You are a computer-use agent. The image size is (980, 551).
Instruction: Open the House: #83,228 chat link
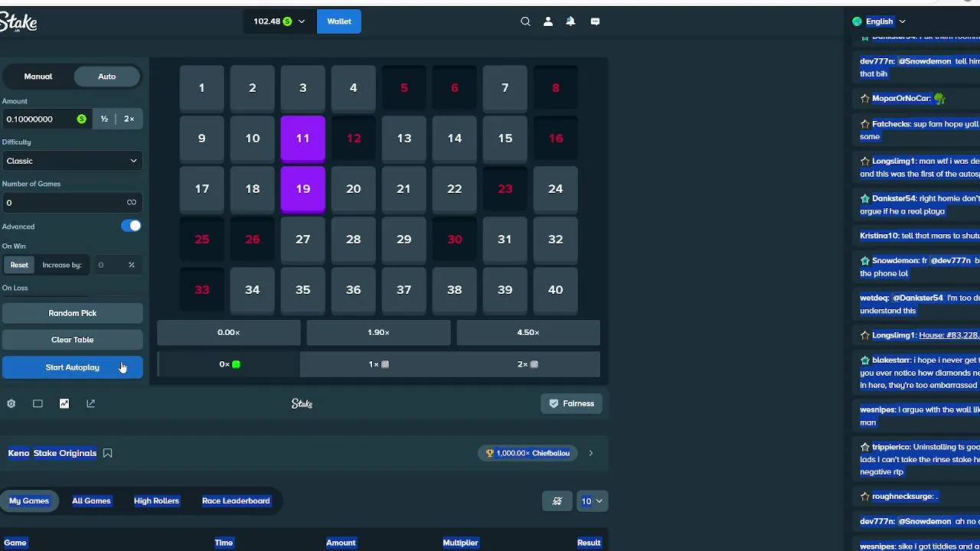click(x=949, y=335)
